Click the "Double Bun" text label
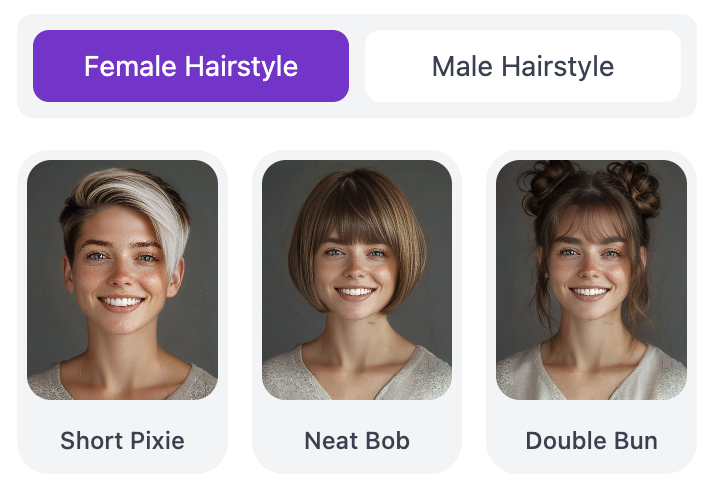The width and height of the screenshot is (720, 494). pos(591,441)
